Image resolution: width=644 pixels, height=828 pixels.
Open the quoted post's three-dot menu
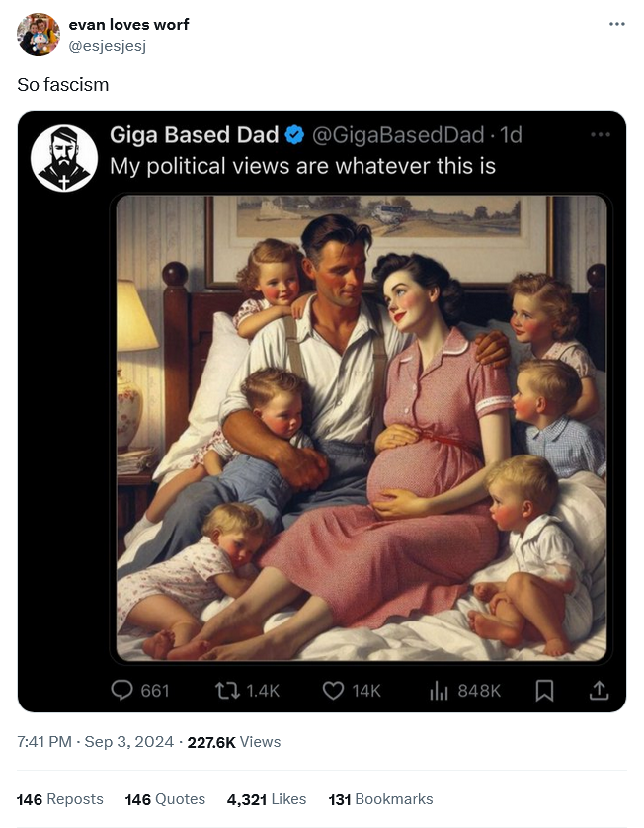tap(601, 135)
